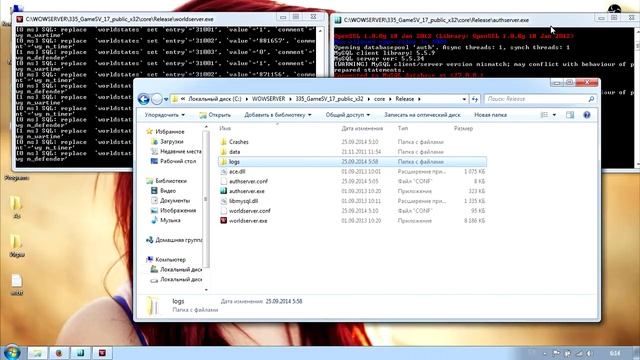Click the authserver taskbar icon
The width and height of the screenshot is (640, 360).
80,353
